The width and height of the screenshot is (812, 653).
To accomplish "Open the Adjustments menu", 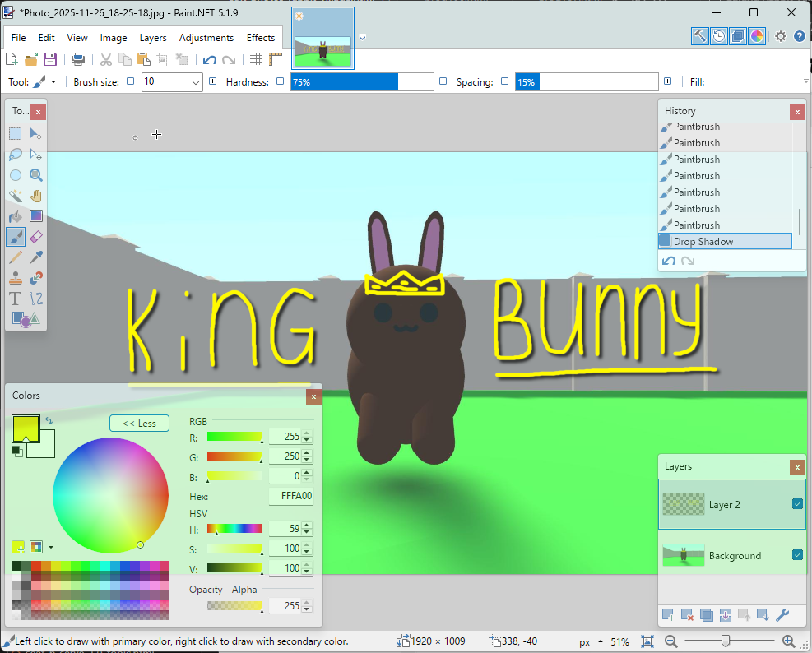I will [x=206, y=38].
